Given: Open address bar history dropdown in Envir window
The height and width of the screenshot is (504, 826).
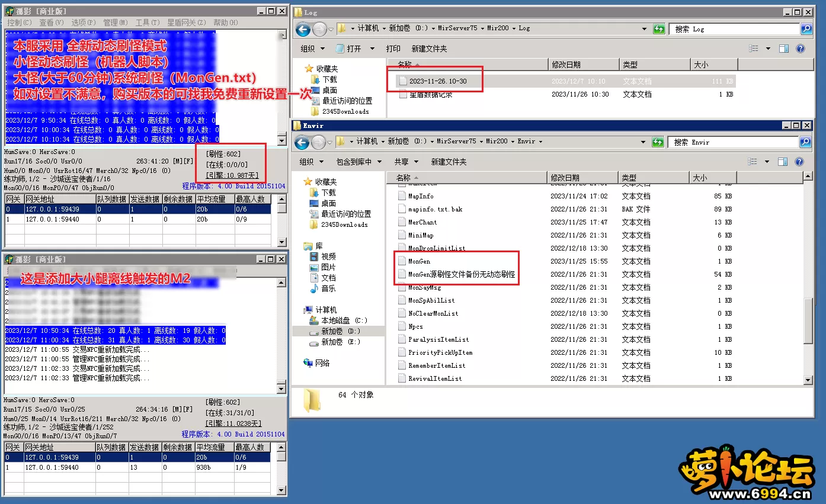Looking at the screenshot, I should 645,142.
